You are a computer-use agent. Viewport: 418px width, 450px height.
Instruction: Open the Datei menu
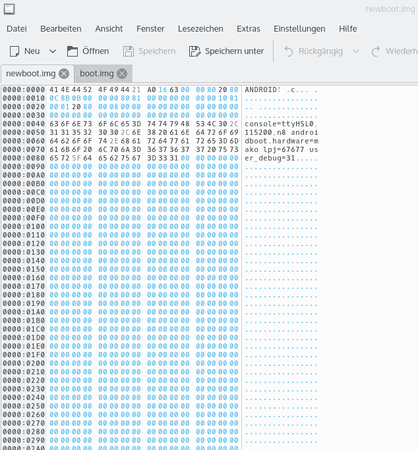point(17,29)
